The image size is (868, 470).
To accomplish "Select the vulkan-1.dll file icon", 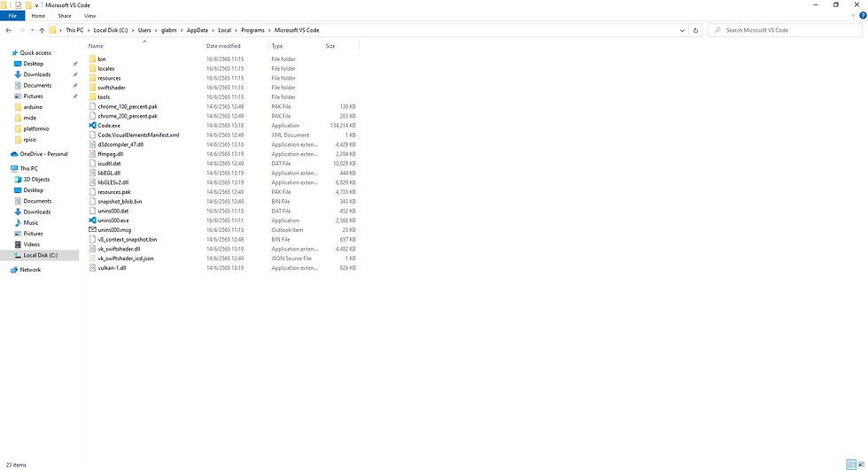I will [x=92, y=267].
